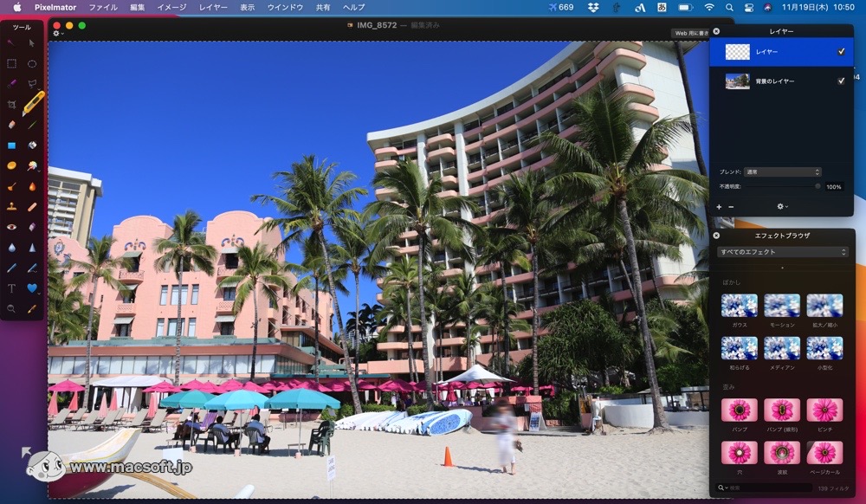Open the gear action menu in the Layers panel

781,206
